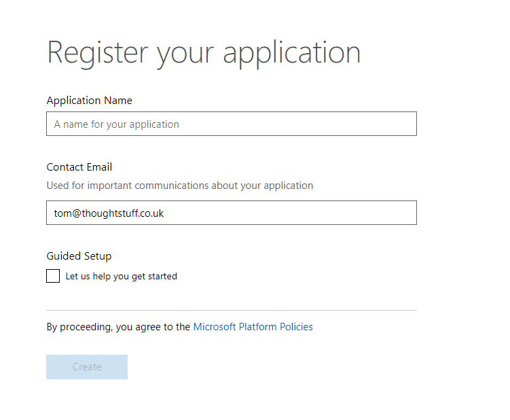Screen dimensions: 510x420
Task: Click the word 'Microsoft' in the blue link
Action: (215, 327)
